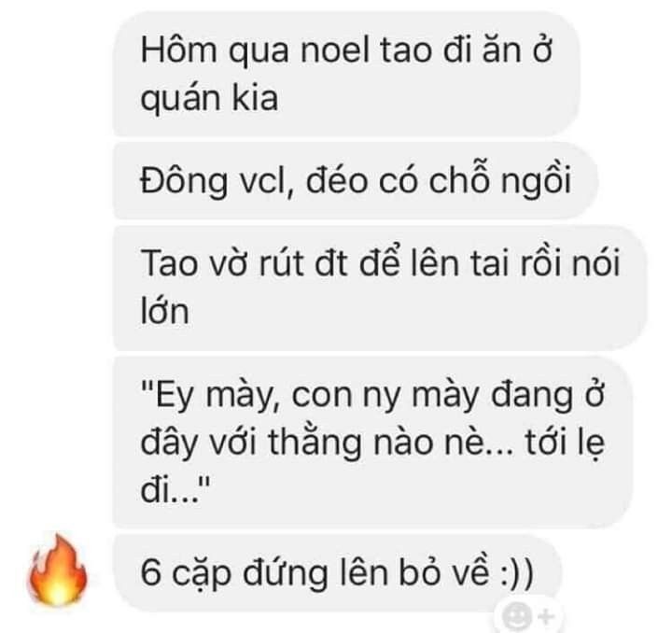Viewport: 672px width, 633px height.
Task: Click the text 'quán kia' in first message
Action: 209,99
